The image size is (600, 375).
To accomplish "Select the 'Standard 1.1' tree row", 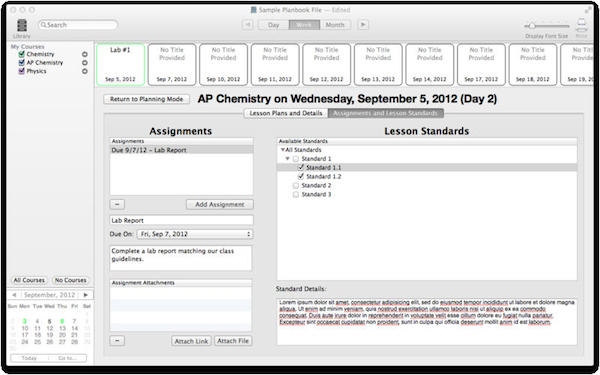I will tap(427, 168).
